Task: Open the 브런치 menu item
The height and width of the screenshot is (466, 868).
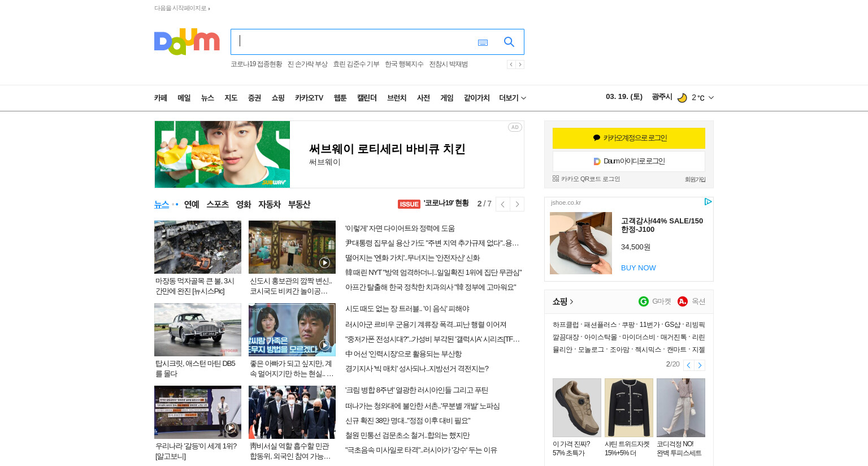Action: [x=397, y=98]
